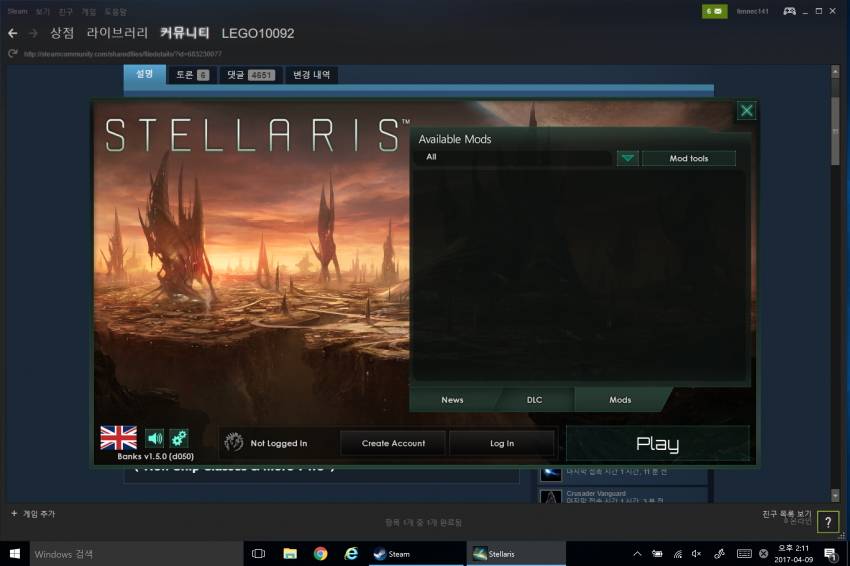Open the 보기 view menu
The image size is (850, 566).
42,11
